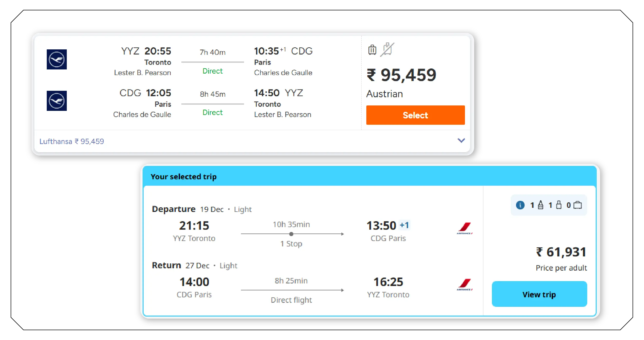Image resolution: width=644 pixels, height=340 pixels.
Task: Click the backpack icon showing 1
Action: 540,205
